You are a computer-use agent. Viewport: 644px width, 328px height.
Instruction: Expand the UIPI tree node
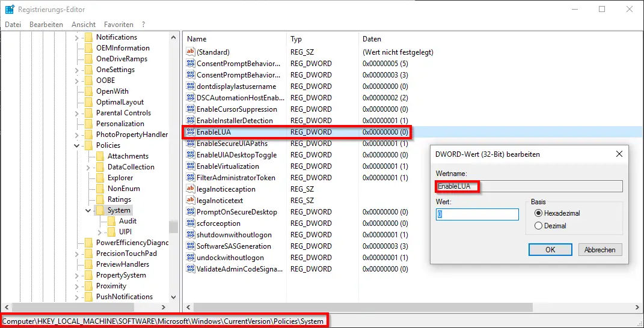click(100, 232)
